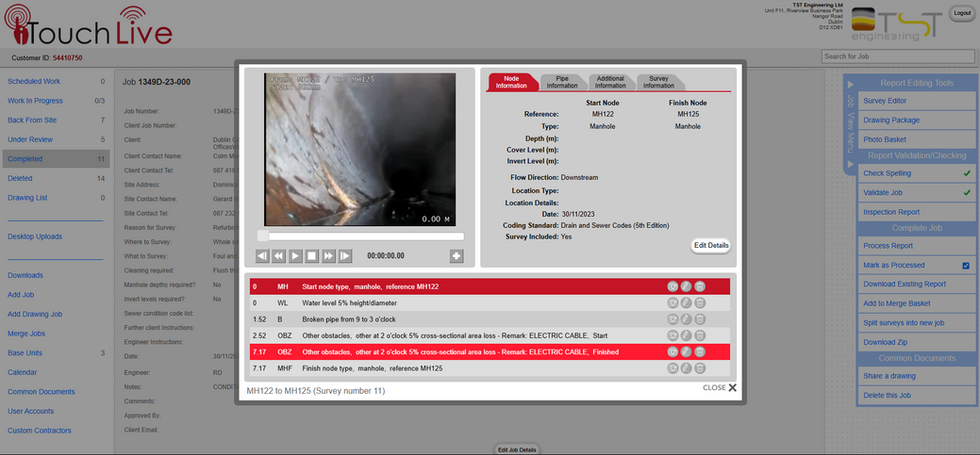This screenshot has height=455, width=980.
Task: Click the Logout button
Action: (961, 13)
